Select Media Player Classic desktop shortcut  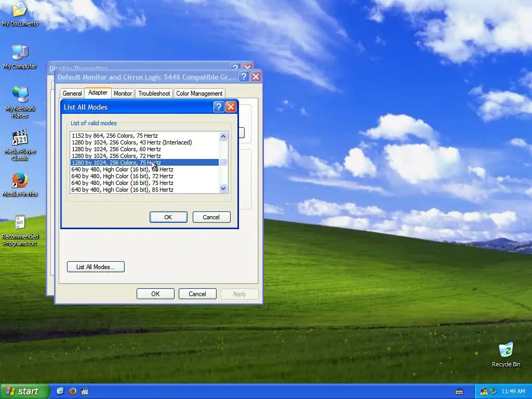(20, 145)
